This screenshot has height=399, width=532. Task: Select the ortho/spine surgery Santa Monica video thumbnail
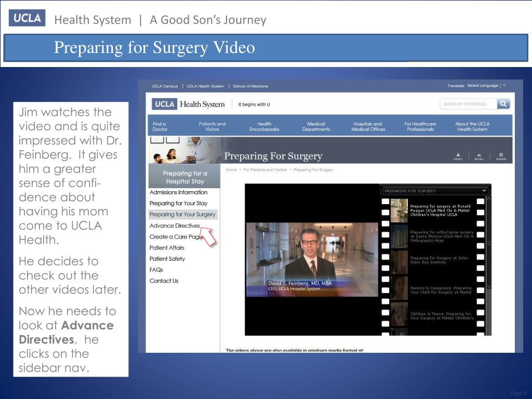coord(399,236)
